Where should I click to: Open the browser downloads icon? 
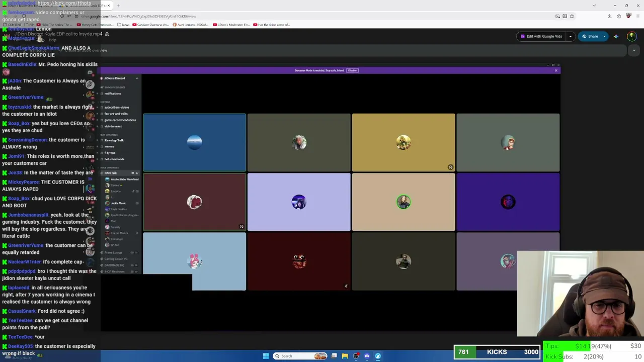609,16
